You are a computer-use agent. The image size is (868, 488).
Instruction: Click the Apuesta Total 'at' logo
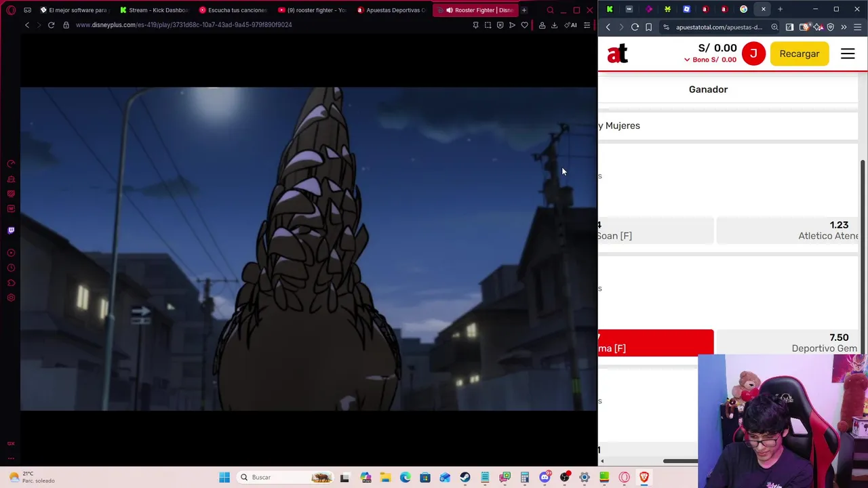pyautogui.click(x=618, y=54)
